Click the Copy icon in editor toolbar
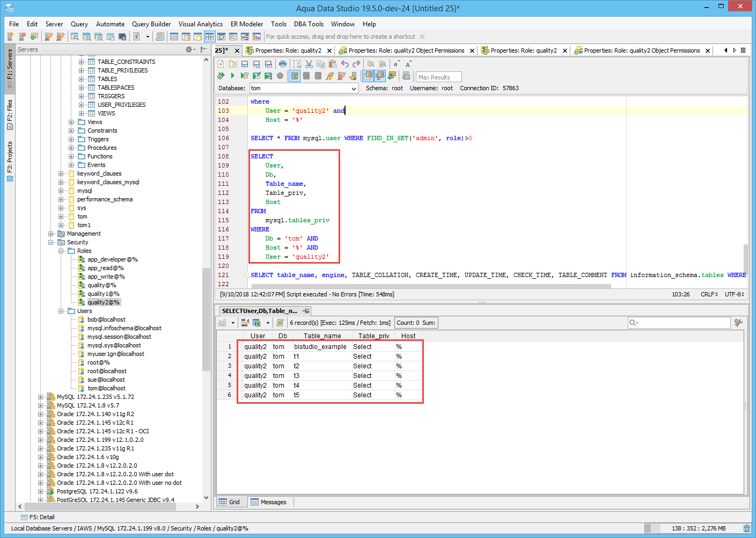Screen dimensions: 756x538 321,64
